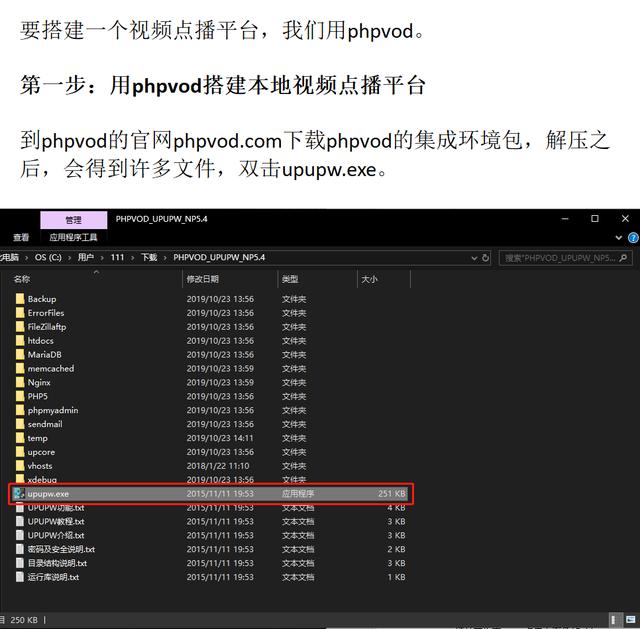The image size is (640, 629).
Task: Open the 查看 ribbon tab
Action: pyautogui.click(x=21, y=237)
